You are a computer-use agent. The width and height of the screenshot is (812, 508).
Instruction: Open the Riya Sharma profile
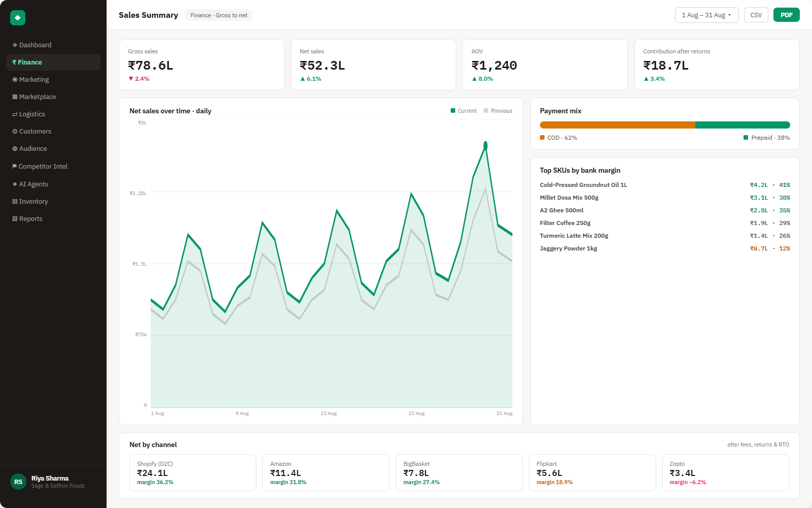pos(53,482)
